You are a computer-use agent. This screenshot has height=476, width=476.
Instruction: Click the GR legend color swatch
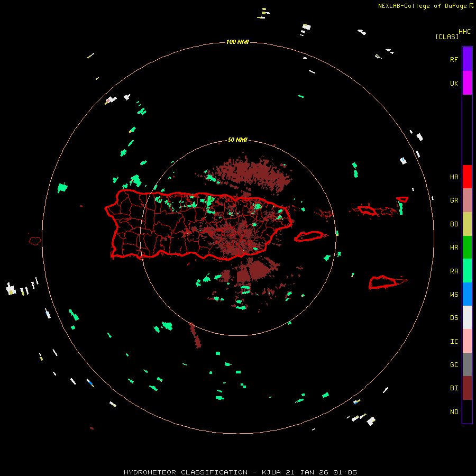(467, 200)
